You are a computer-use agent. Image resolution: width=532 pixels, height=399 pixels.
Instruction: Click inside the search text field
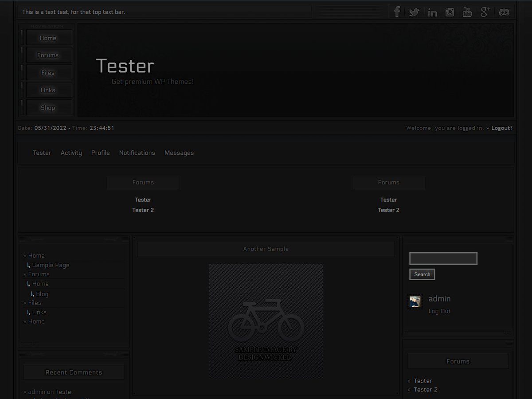[x=443, y=258]
